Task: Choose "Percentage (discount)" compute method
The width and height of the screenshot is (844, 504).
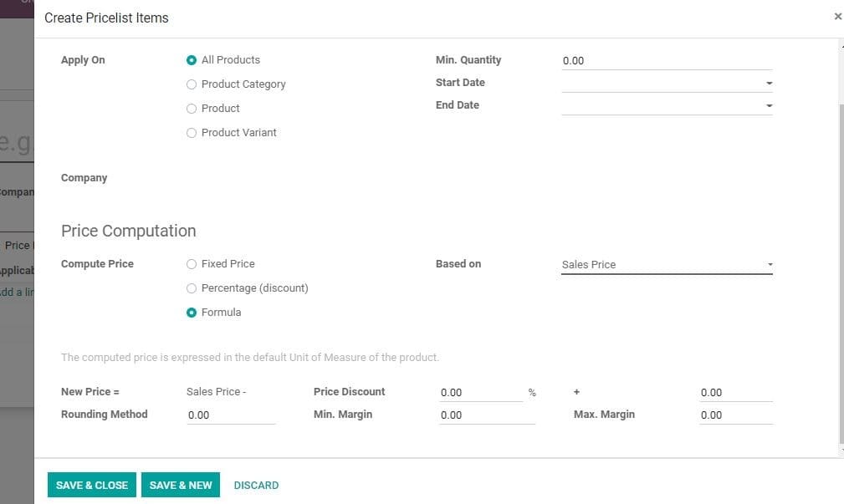Action: tap(192, 288)
